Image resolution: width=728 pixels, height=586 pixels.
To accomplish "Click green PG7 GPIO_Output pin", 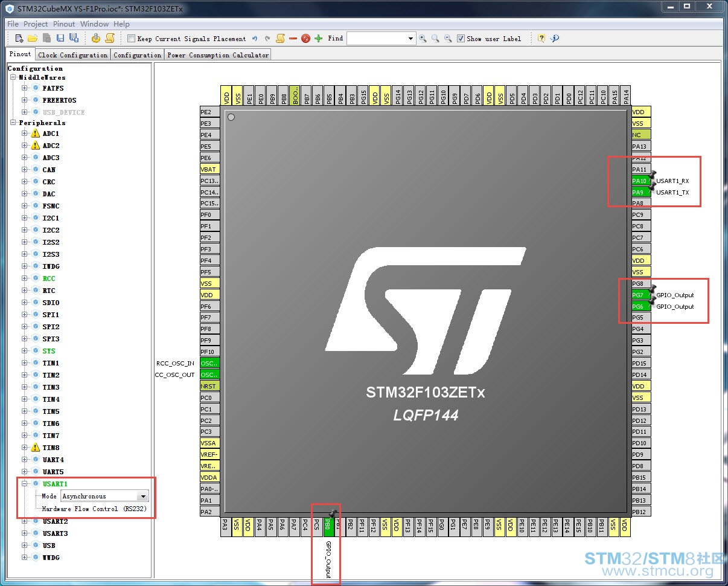I will (x=641, y=295).
